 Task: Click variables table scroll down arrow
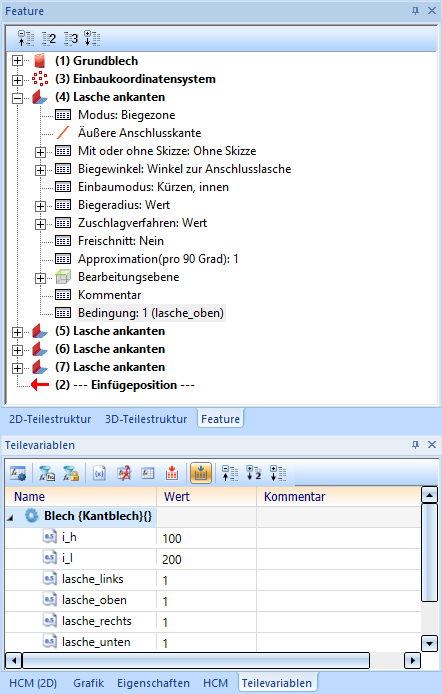[429, 643]
